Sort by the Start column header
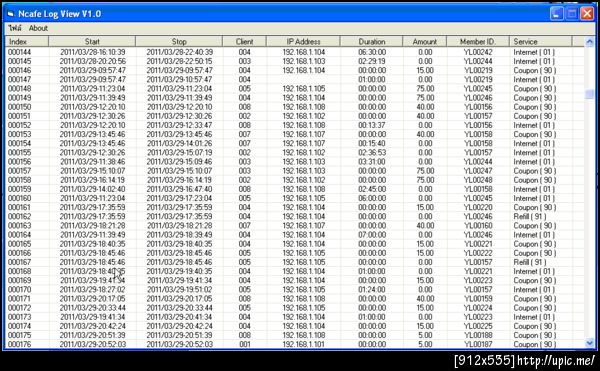 [92, 41]
